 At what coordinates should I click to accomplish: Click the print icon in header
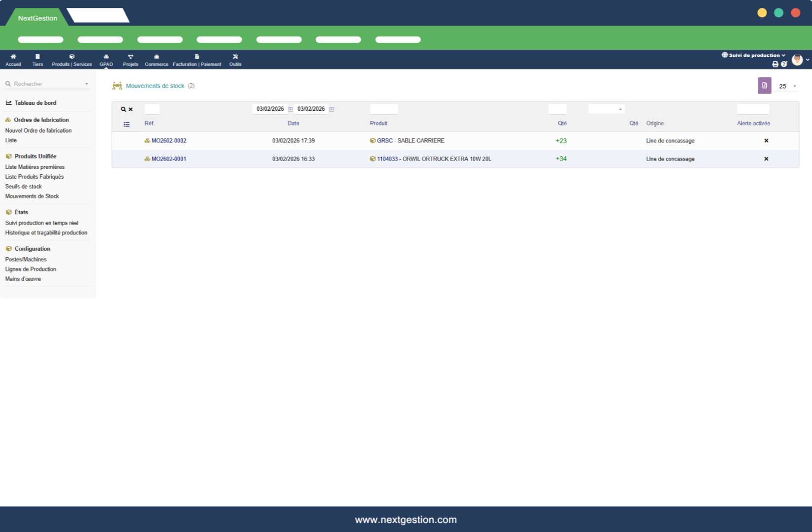coord(775,64)
